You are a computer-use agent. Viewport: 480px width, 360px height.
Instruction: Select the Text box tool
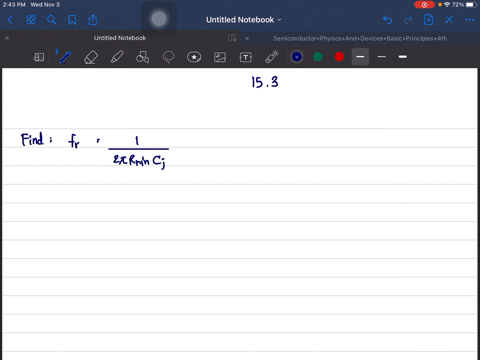coord(246,57)
